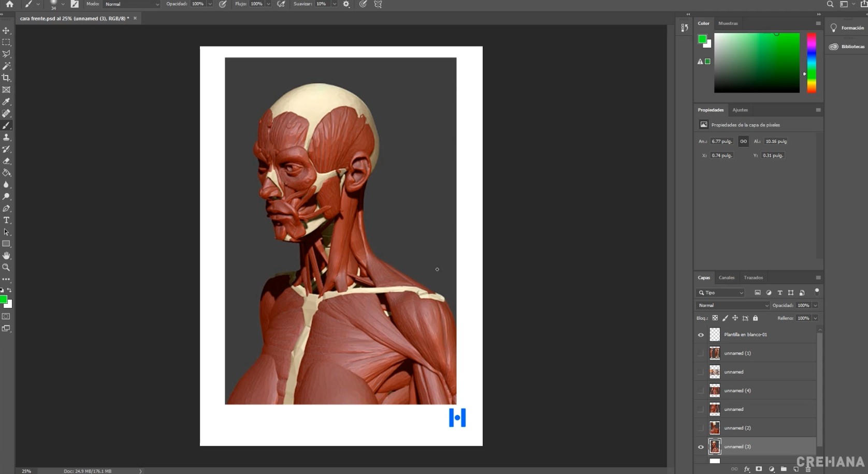Select the History Brush tool
The image size is (868, 474).
6,149
